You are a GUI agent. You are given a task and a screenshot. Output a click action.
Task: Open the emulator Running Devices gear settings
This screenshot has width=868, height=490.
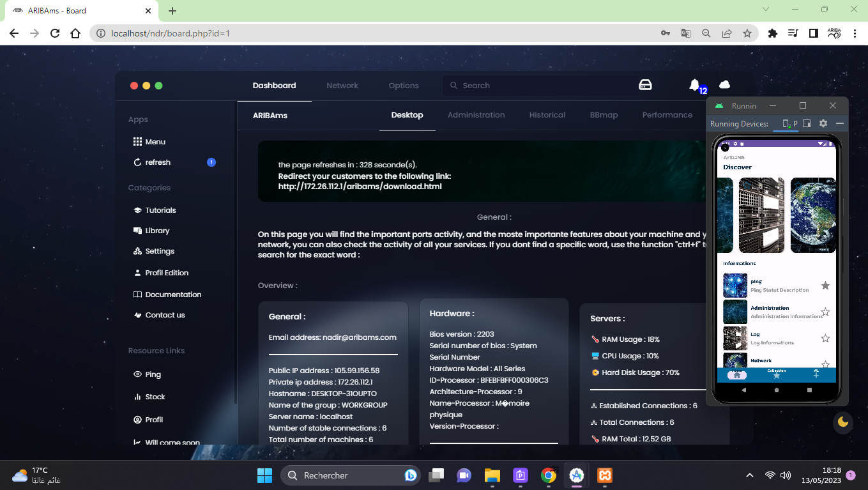(823, 123)
